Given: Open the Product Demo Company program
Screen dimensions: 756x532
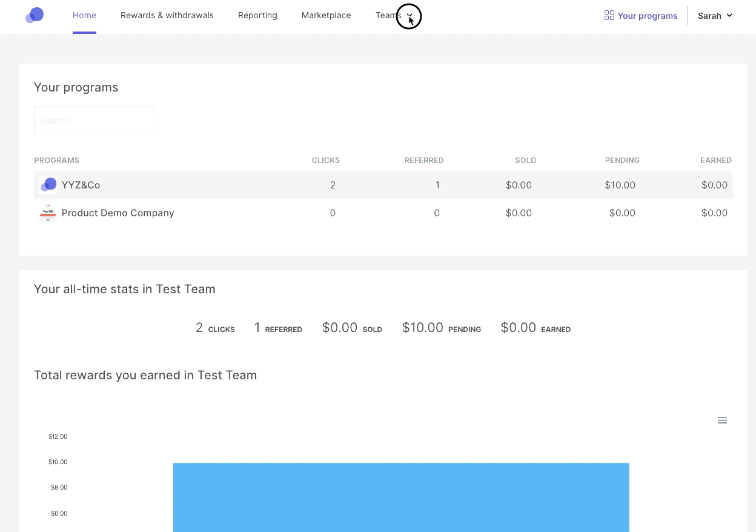Looking at the screenshot, I should point(118,213).
